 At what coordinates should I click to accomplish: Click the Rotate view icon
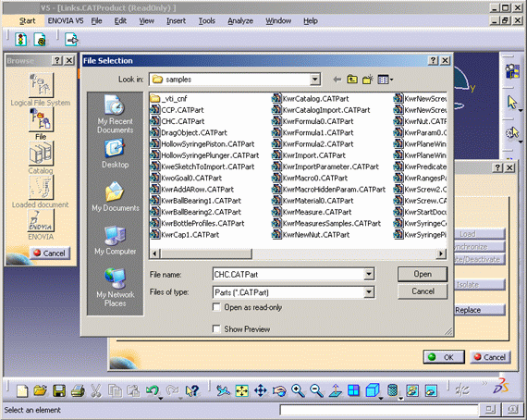pyautogui.click(x=279, y=390)
